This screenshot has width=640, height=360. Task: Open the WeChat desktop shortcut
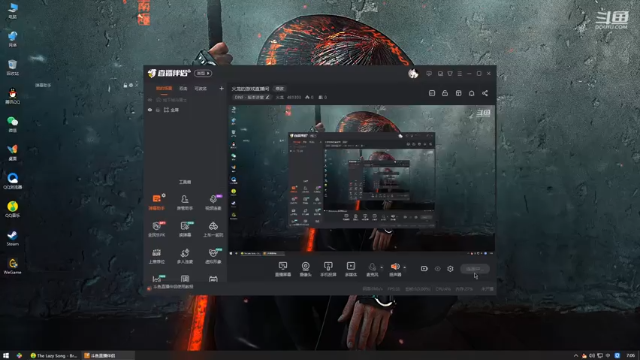12,124
